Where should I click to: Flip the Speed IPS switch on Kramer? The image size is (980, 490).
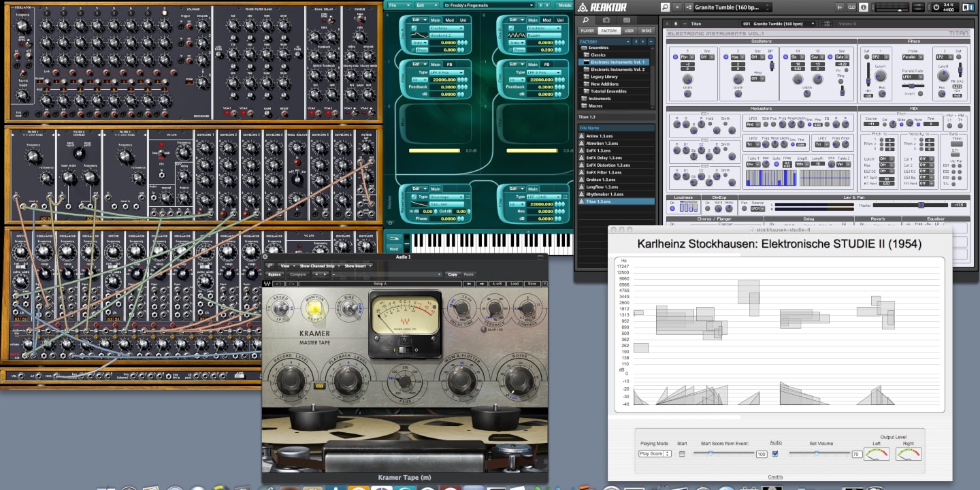(280, 308)
